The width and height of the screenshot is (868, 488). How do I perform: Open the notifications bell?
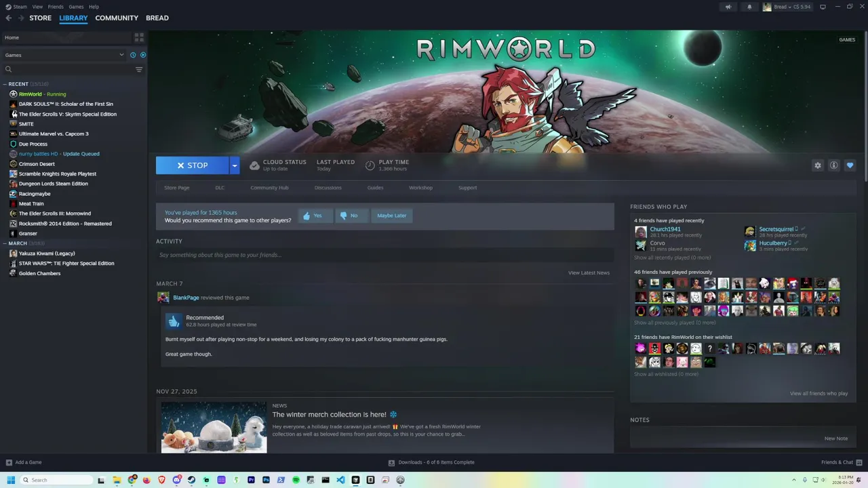(749, 7)
